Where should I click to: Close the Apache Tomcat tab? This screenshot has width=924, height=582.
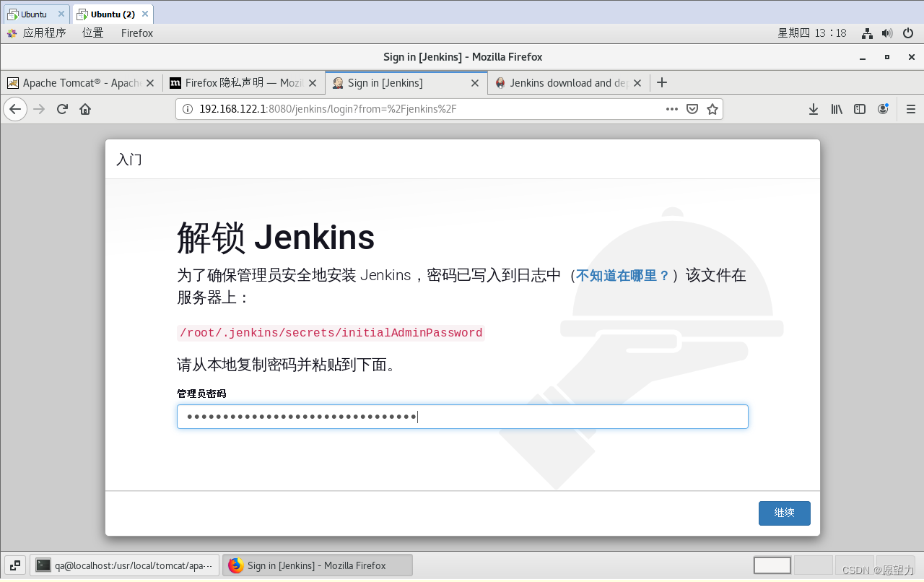[x=150, y=83]
